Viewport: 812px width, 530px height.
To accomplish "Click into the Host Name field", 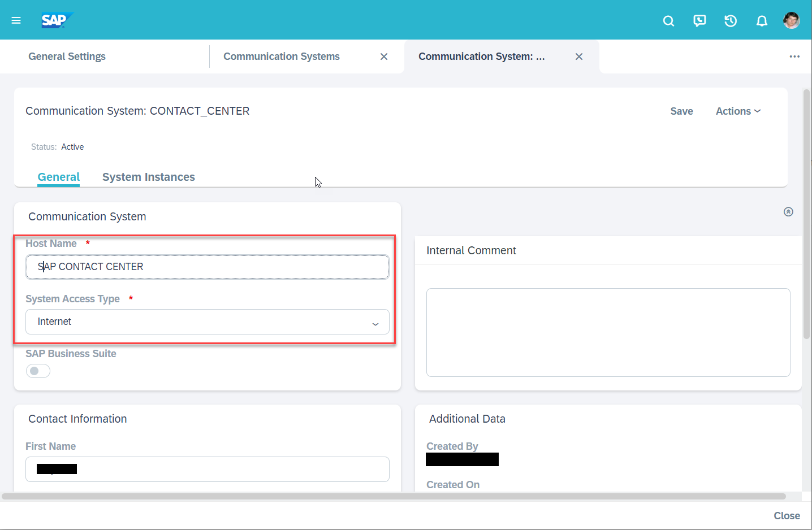I will tap(208, 267).
